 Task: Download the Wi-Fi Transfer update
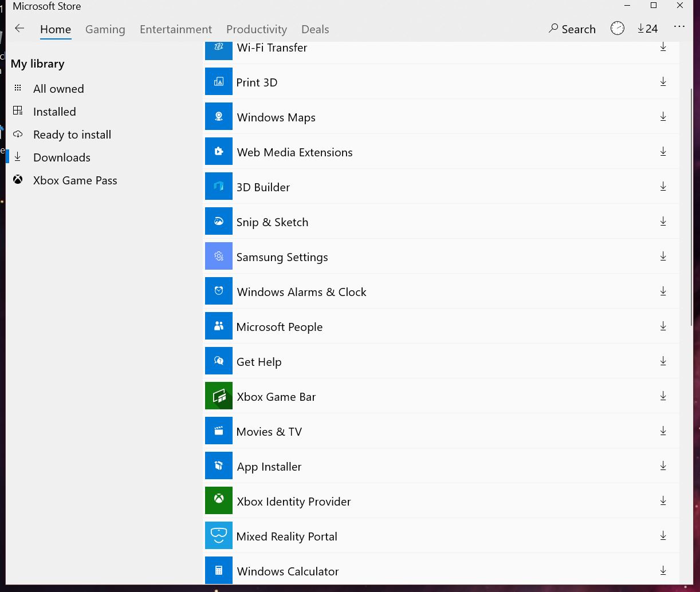[x=663, y=47]
